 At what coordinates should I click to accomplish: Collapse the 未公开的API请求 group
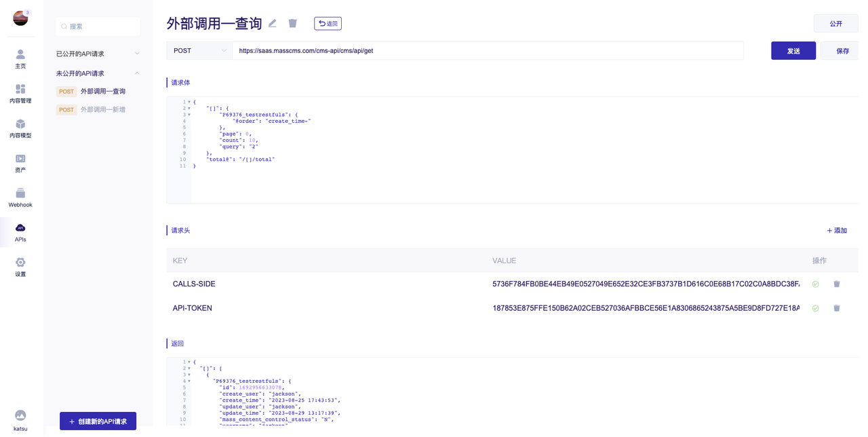[x=98, y=73]
